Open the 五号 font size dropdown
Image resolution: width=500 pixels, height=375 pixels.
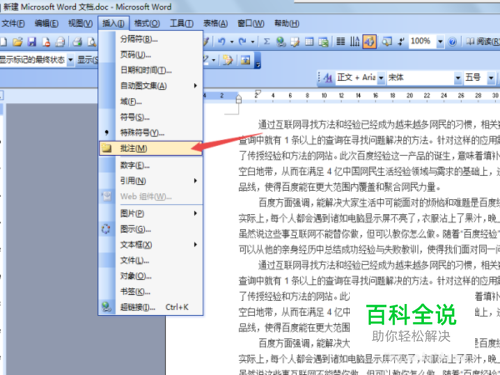[x=491, y=78]
